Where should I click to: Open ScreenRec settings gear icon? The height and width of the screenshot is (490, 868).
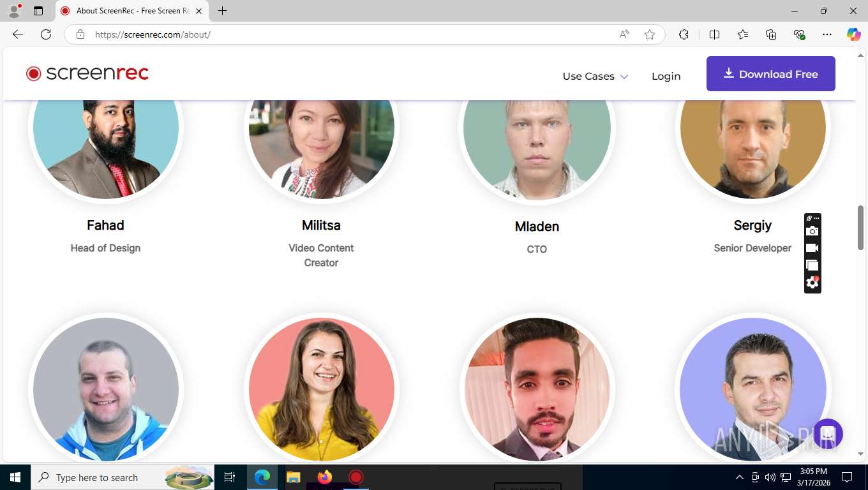812,283
